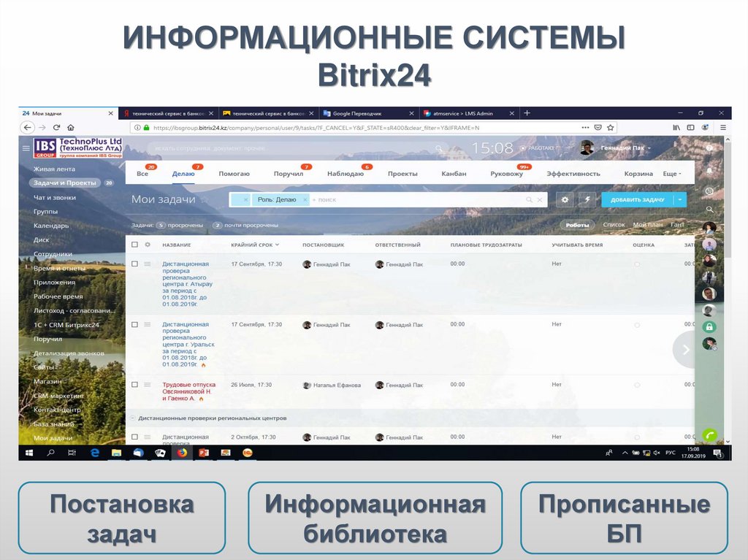The height and width of the screenshot is (560, 748).
Task: Remove the 'Роль: Делаю' filter chip
Action: coord(305,200)
